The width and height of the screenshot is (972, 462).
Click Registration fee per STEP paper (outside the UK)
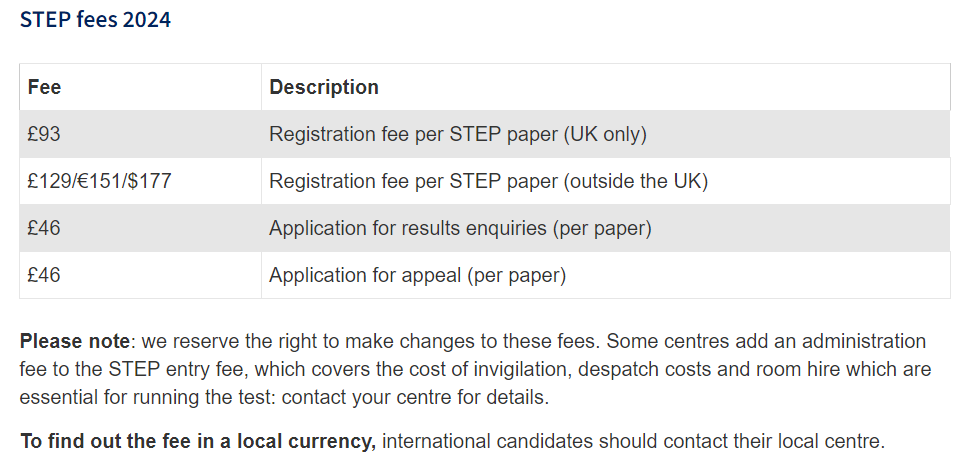488,181
